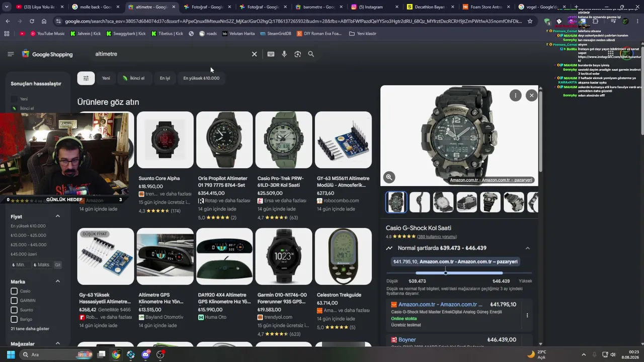Screen dimensions: 644x362
Task: Apply price range with Git button
Action: [58, 265]
